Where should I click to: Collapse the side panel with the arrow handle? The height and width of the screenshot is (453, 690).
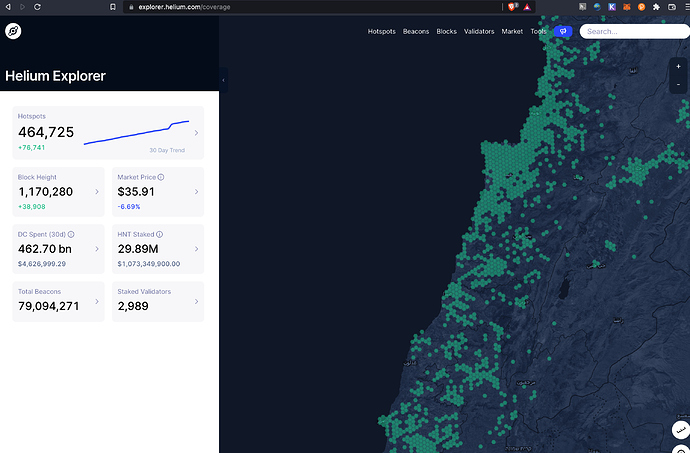pos(224,80)
